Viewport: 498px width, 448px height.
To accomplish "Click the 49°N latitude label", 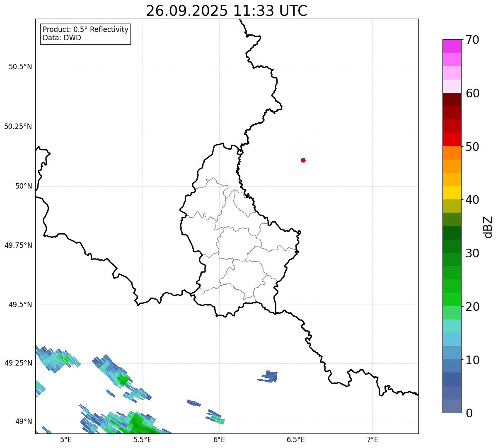I will tap(24, 421).
